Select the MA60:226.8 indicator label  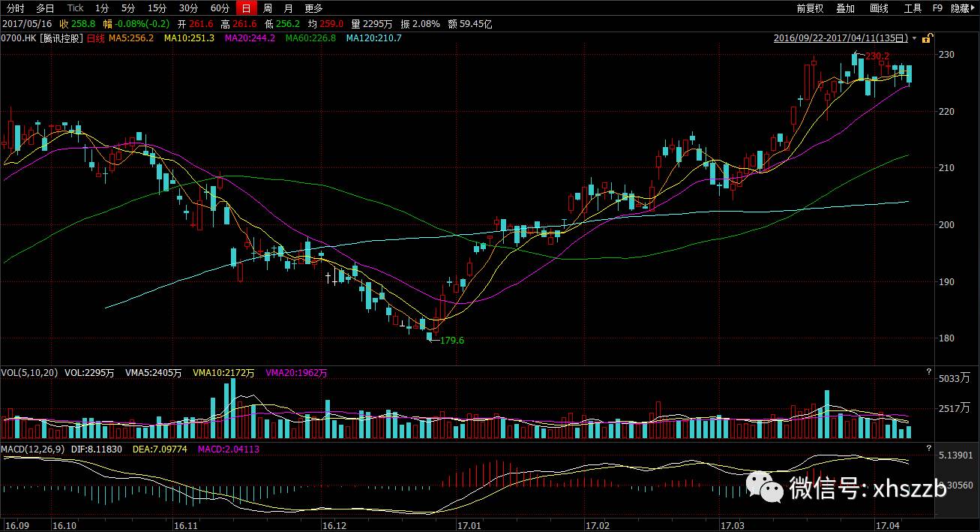pos(310,38)
